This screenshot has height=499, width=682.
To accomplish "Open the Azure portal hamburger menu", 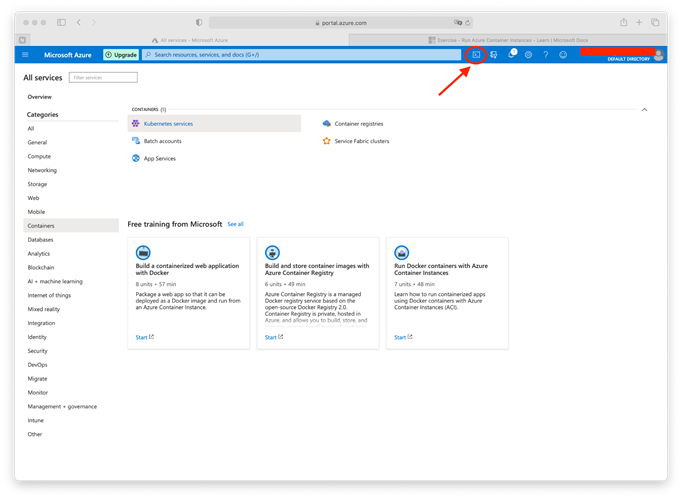I will pyautogui.click(x=25, y=55).
